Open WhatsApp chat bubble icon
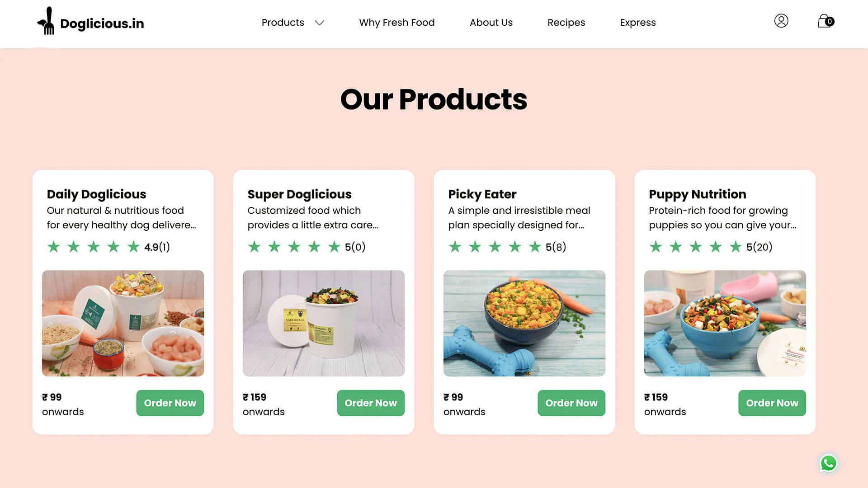Viewport: 868px width, 488px height. pos(828,463)
